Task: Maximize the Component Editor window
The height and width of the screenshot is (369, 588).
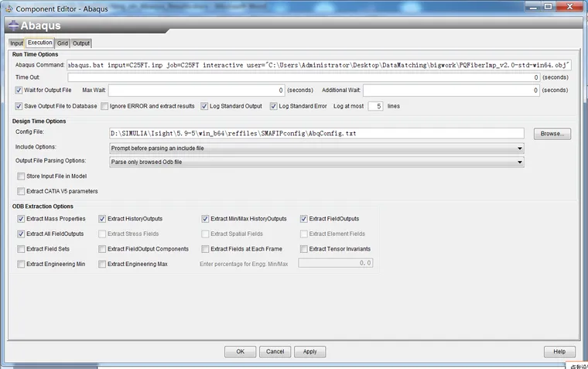Action: tap(549, 7)
